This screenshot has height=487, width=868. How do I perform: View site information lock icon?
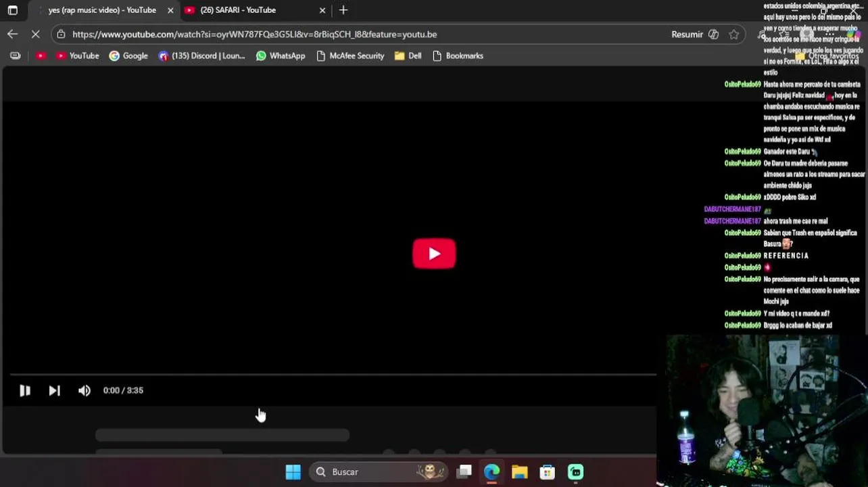click(x=62, y=34)
